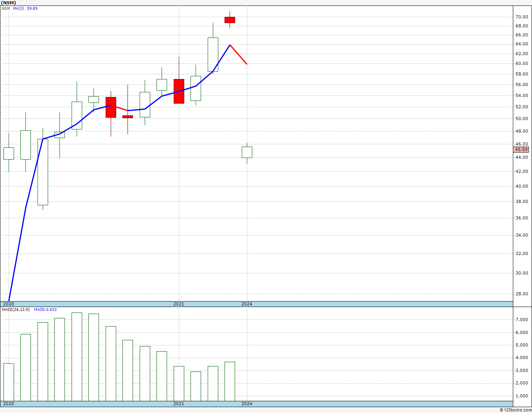
Task: Click the 50.00 price axis label
Action: pos(521,119)
